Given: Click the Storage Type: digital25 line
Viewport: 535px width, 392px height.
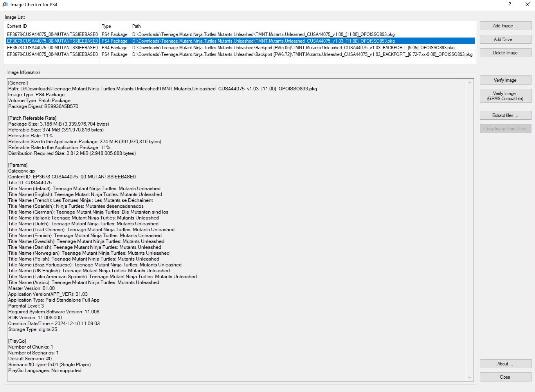Looking at the screenshot, I should (32, 329).
